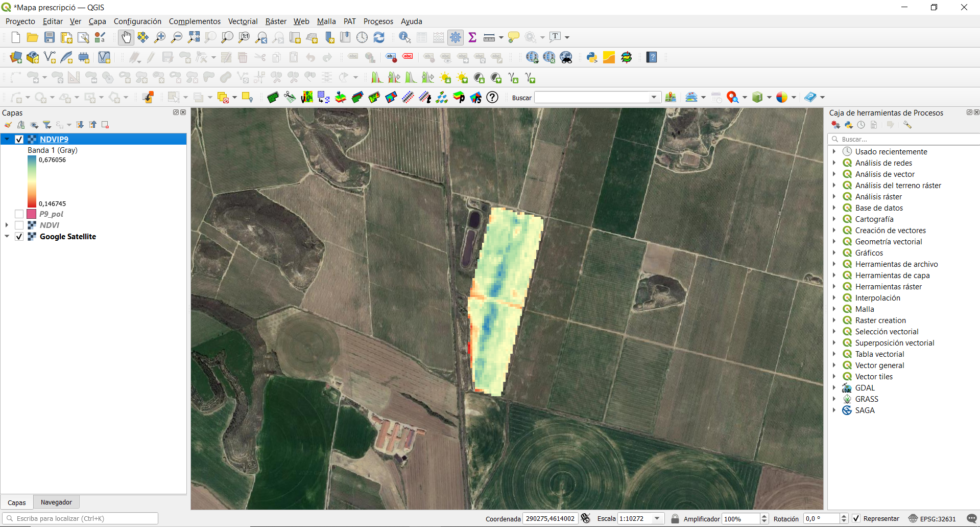
Task: Click the Refresh map icon
Action: pyautogui.click(x=379, y=37)
